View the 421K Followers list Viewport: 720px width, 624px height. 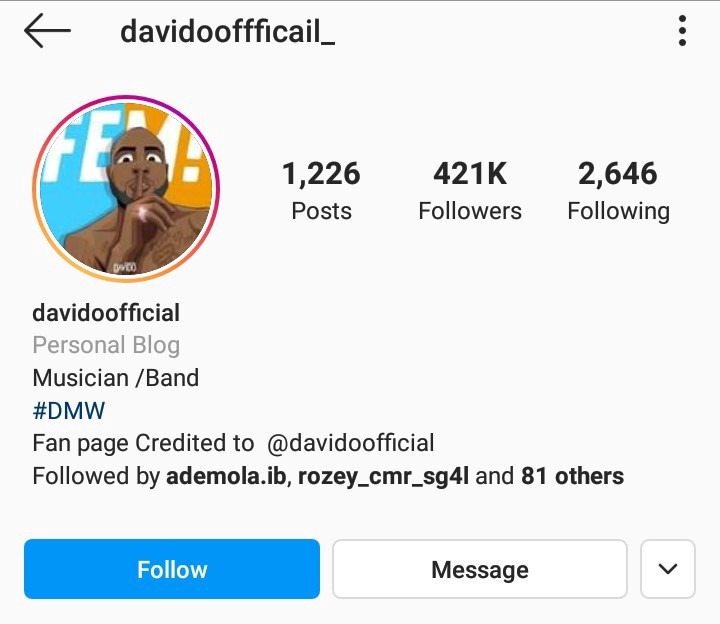[470, 191]
